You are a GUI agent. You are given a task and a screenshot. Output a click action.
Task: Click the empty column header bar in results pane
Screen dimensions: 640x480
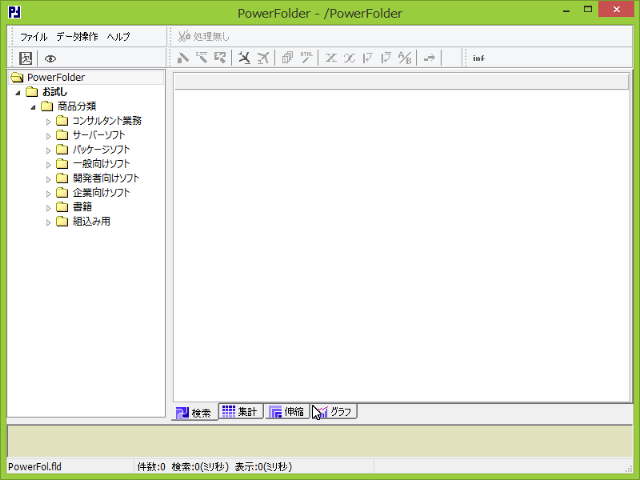point(402,82)
